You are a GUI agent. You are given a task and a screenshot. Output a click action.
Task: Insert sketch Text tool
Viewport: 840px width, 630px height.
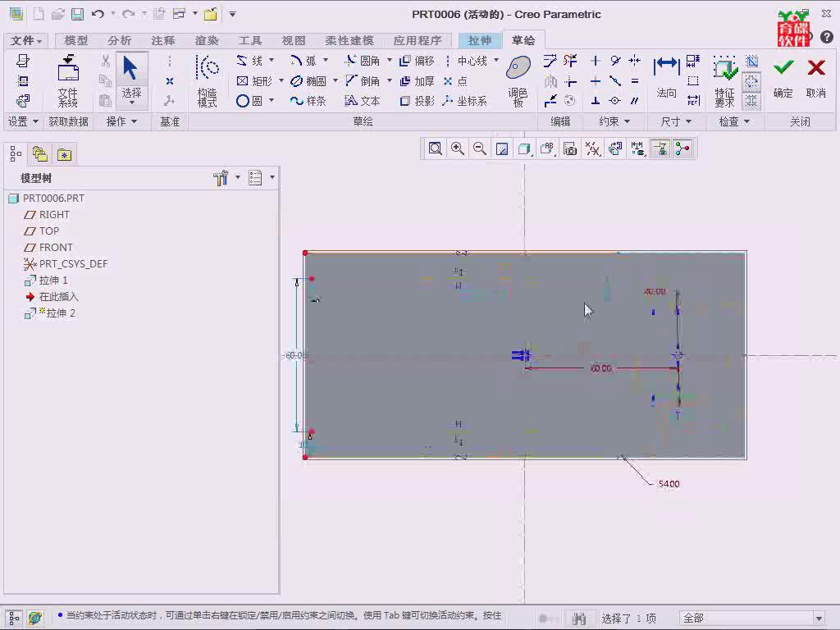click(x=363, y=101)
